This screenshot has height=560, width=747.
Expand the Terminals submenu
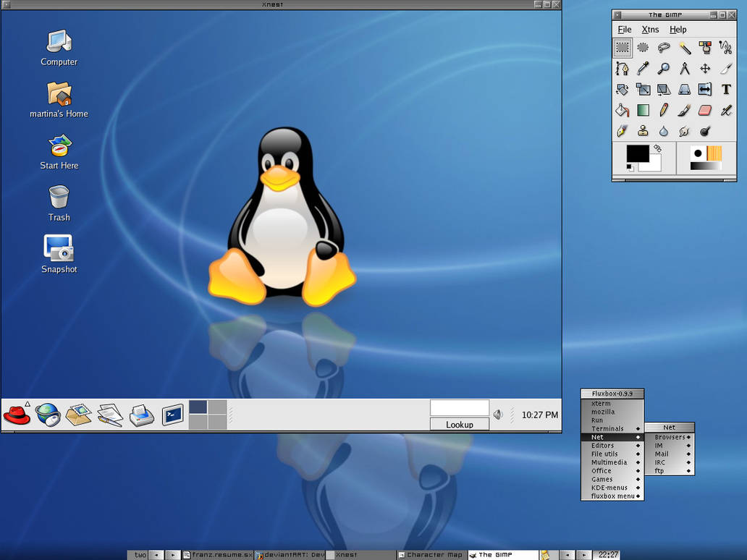point(612,428)
